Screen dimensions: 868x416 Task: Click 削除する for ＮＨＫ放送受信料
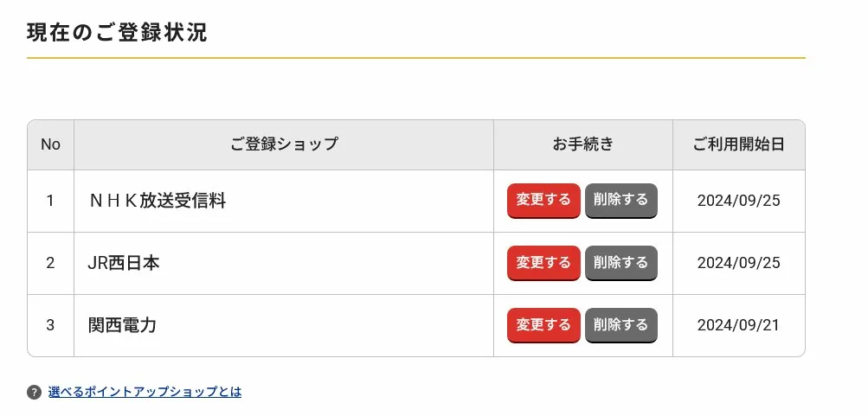click(x=620, y=200)
